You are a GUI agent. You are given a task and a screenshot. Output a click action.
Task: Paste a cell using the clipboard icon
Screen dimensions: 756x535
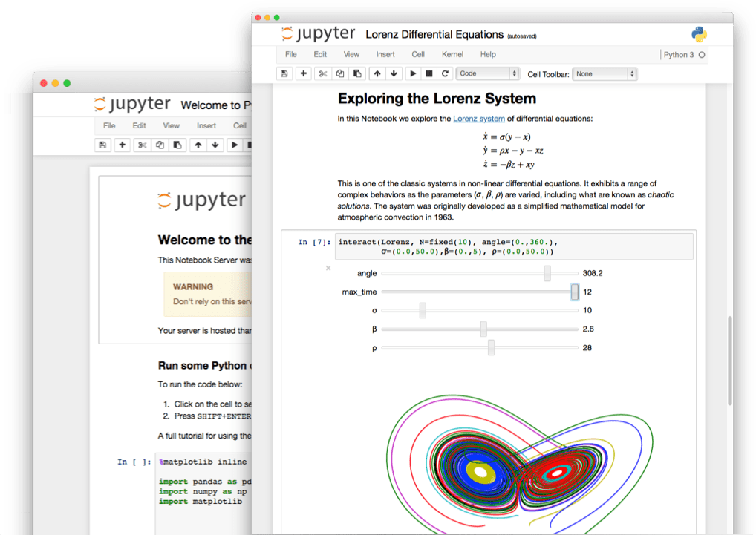coord(357,73)
